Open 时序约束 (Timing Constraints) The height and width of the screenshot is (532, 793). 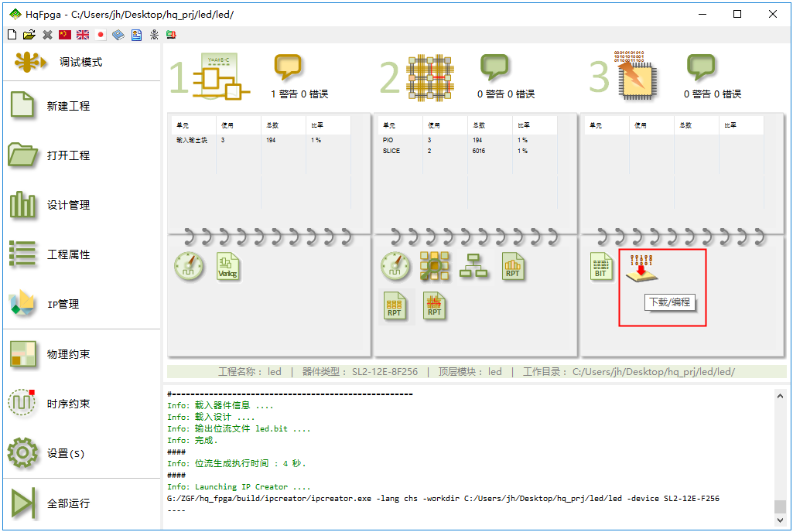click(68, 404)
